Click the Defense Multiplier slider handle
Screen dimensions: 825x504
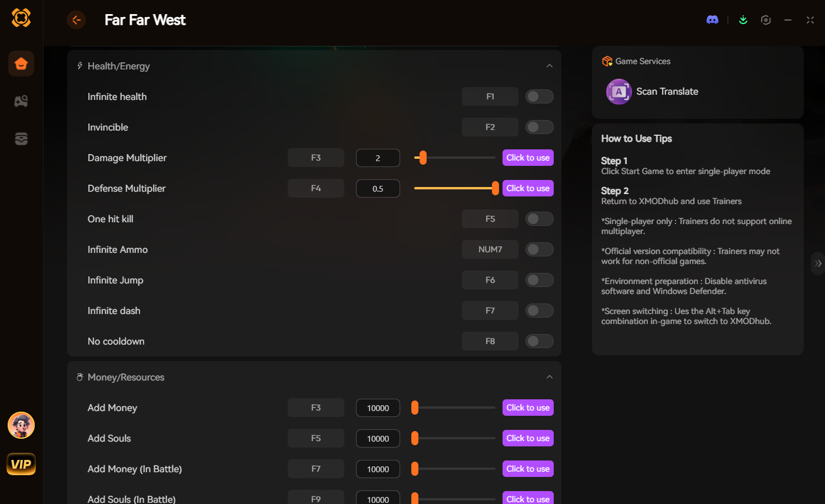(495, 188)
